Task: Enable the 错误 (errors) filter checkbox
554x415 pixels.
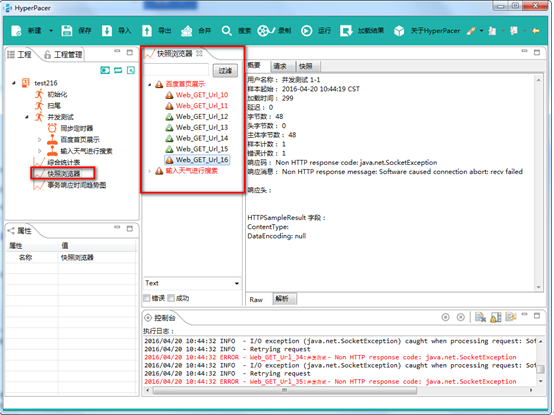Action: click(146, 298)
